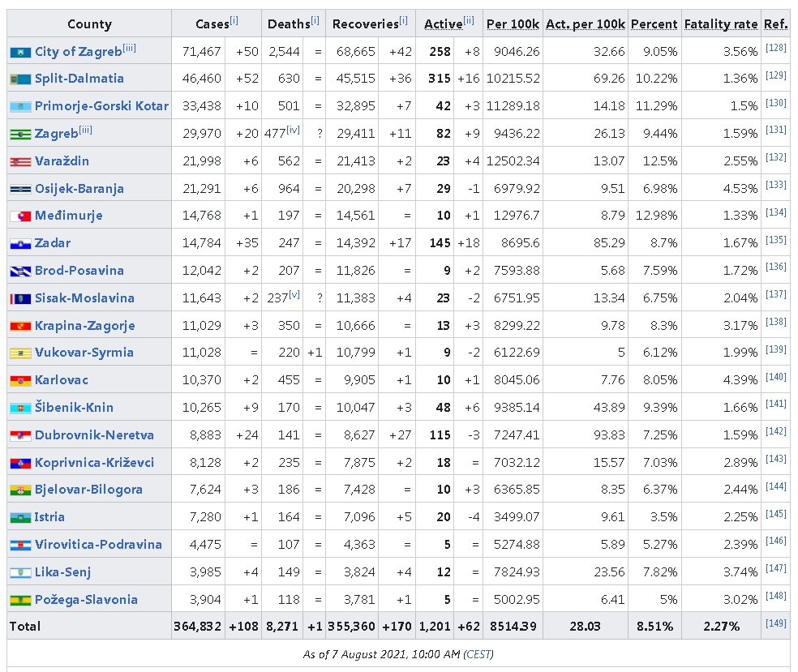Image resolution: width=798 pixels, height=672 pixels.
Task: Click the Primorje-Gorski Kotar flag icon
Action: [x=20, y=106]
